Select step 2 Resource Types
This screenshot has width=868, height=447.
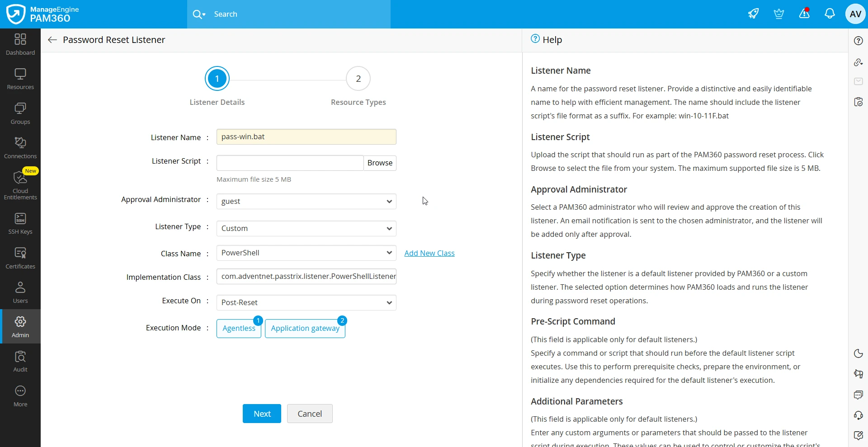(358, 79)
